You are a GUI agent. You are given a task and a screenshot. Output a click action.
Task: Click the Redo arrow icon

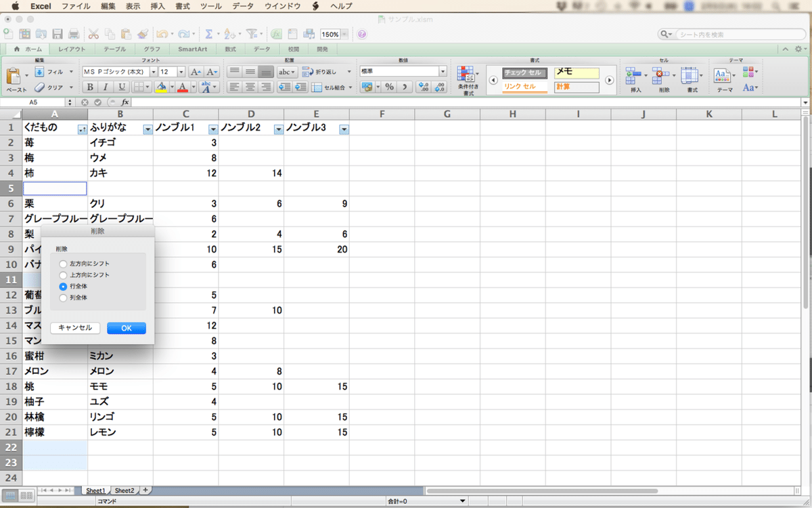[184, 33]
